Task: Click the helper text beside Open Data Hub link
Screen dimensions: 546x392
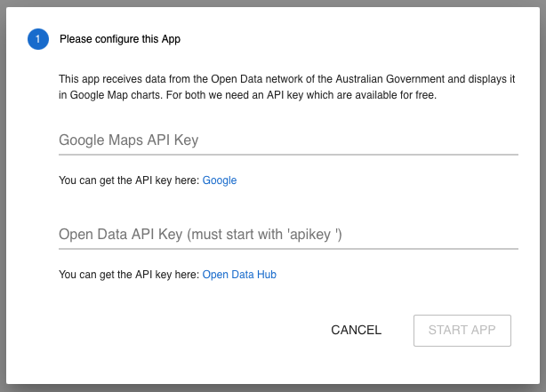Action: (x=129, y=275)
